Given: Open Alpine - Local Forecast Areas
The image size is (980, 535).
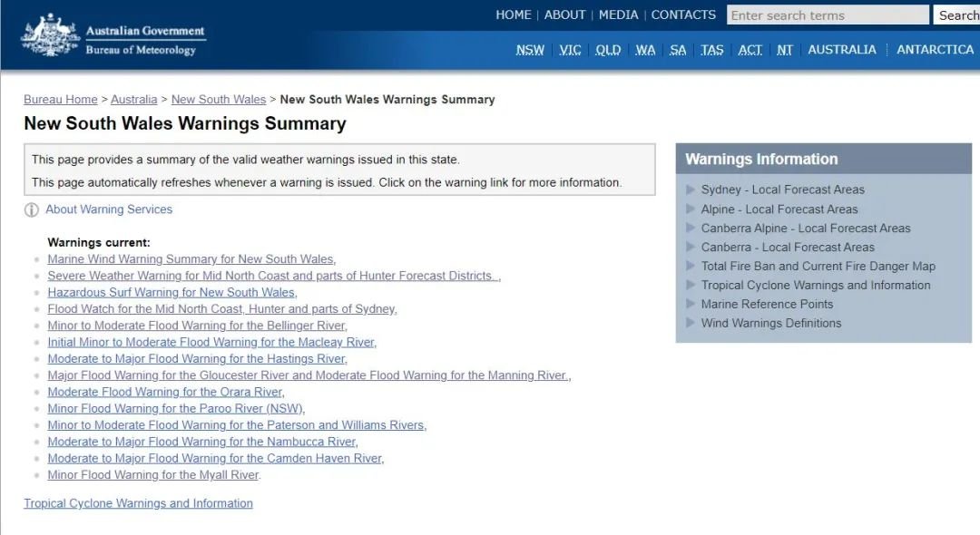Looking at the screenshot, I should [x=779, y=209].
